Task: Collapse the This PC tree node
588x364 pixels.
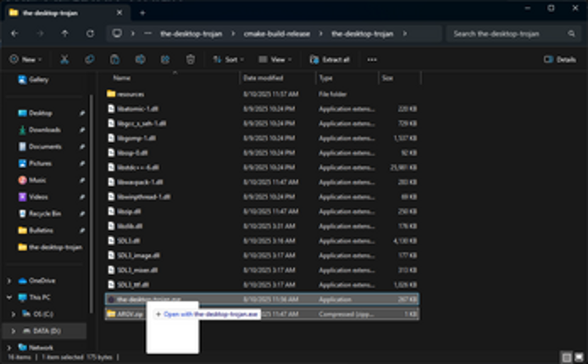Action: click(x=9, y=297)
